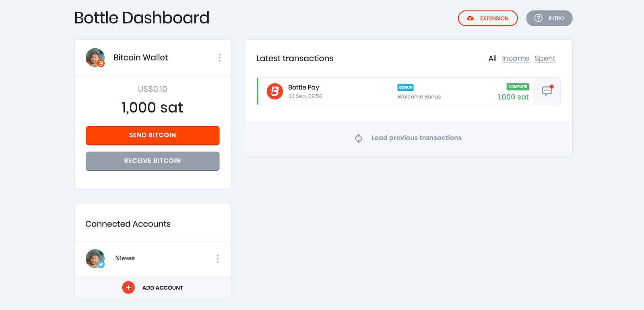Click the Bitcoin Wallet profile avatar
This screenshot has height=310, width=644.
(x=95, y=58)
